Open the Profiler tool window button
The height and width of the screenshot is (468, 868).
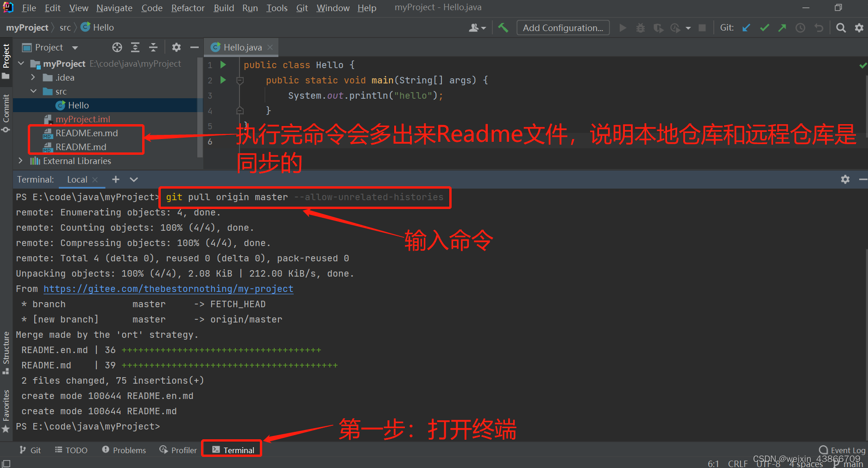(x=178, y=450)
